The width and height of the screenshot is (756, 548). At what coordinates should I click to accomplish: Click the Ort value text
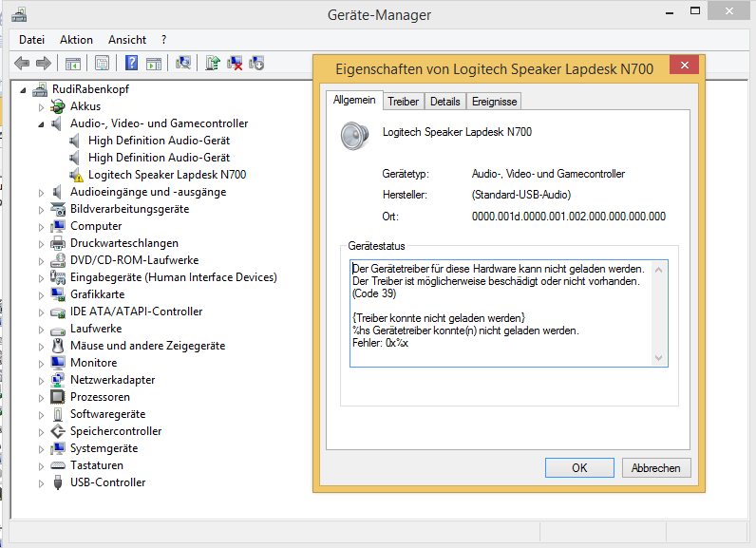pos(569,217)
